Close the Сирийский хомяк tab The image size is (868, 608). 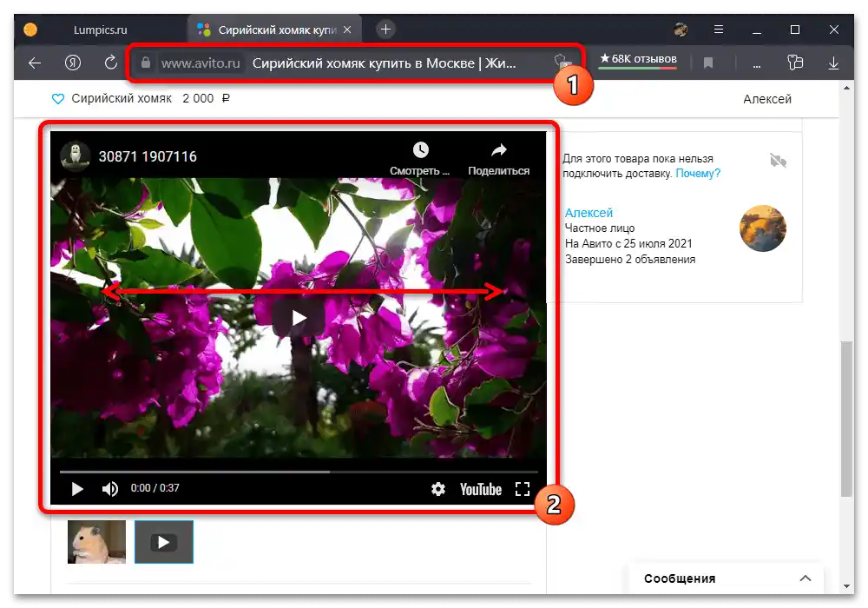[347, 30]
